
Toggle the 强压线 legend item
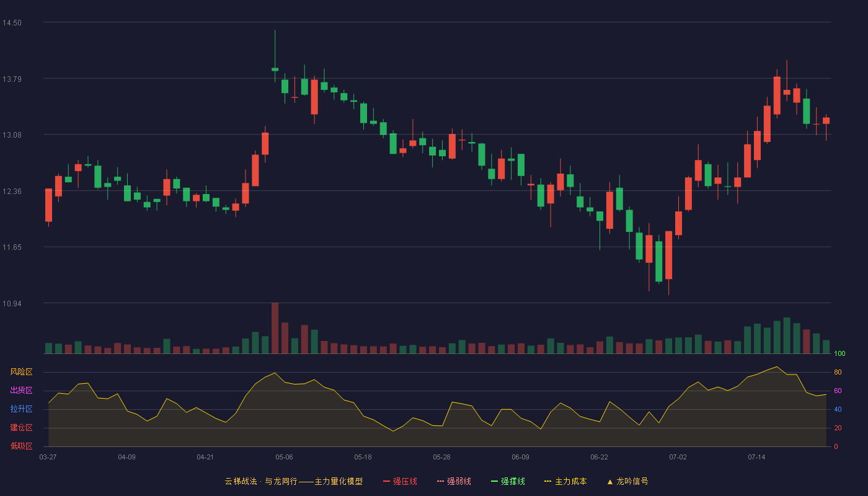pos(400,481)
